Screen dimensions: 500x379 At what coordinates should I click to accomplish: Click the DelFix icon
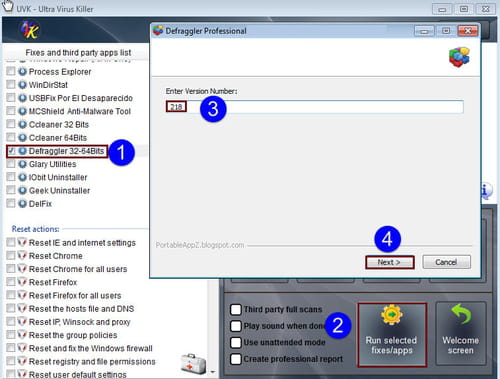(22, 204)
